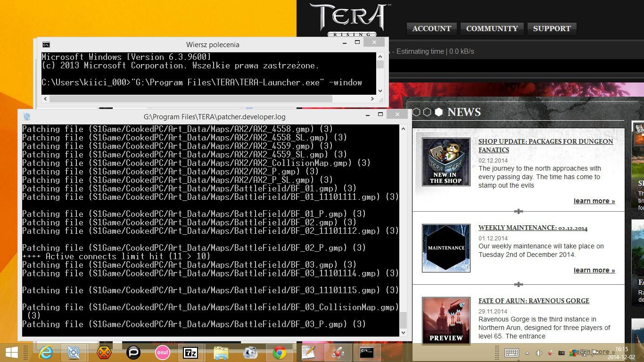Open Shop Update Packages for Dungeon Fanatics headline
This screenshot has width=644, height=362.
click(545, 146)
